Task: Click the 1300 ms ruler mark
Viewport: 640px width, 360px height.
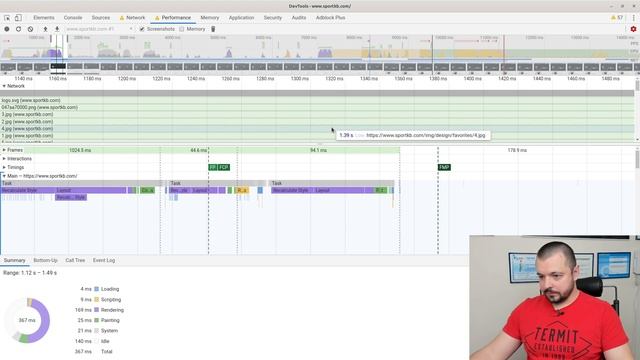Action: tap(300, 78)
